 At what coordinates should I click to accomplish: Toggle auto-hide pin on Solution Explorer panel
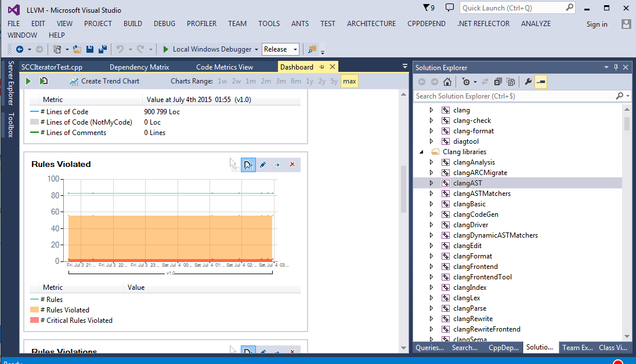coord(616,67)
